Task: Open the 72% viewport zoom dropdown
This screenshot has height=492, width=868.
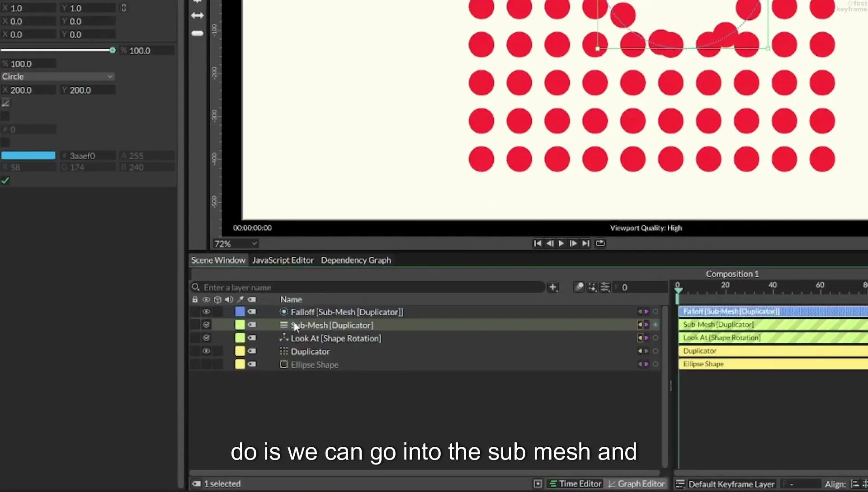Action: coord(236,244)
